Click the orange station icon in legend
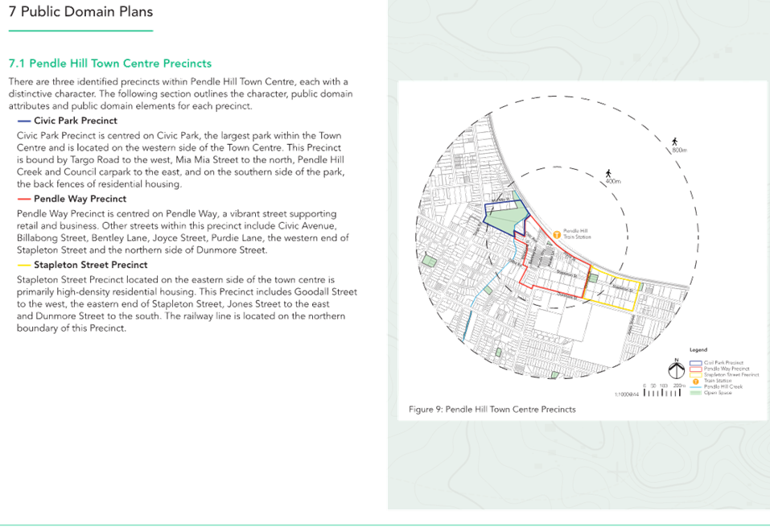 [695, 381]
